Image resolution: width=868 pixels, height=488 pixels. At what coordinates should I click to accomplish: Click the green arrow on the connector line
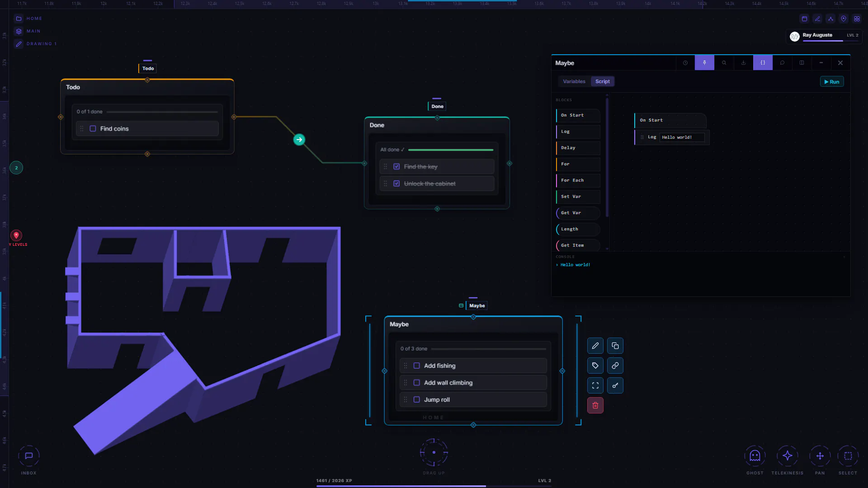click(299, 140)
